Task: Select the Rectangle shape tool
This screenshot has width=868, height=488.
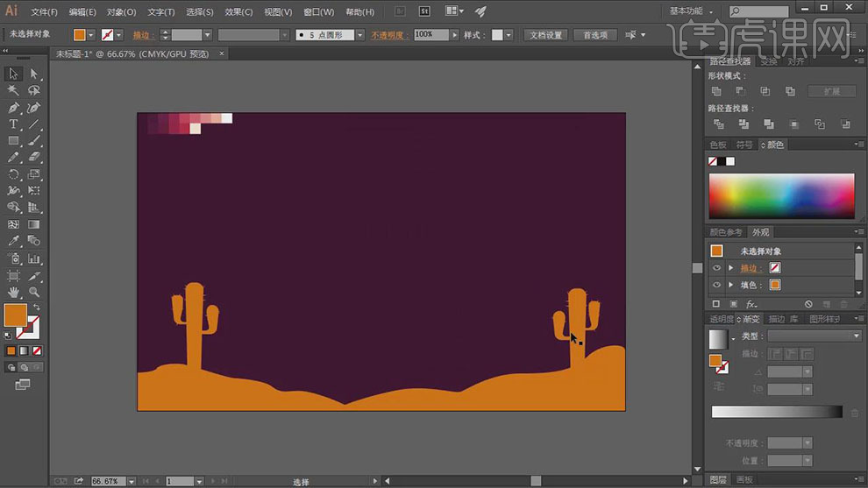Action: pyautogui.click(x=14, y=141)
